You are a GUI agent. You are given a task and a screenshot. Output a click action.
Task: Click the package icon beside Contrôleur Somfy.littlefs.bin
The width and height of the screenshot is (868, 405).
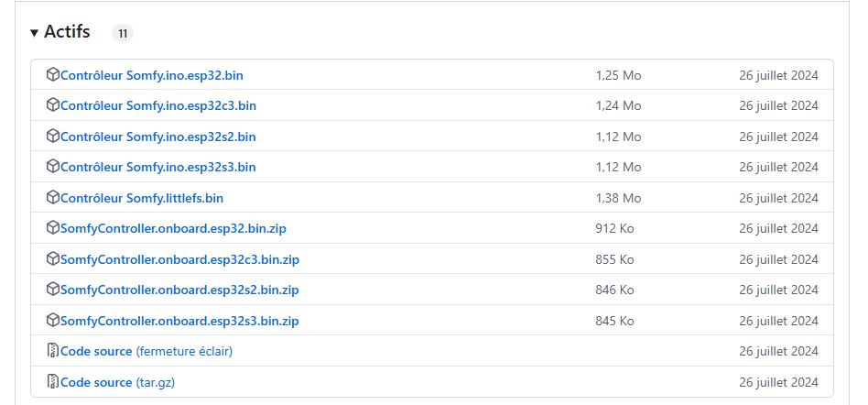point(52,198)
